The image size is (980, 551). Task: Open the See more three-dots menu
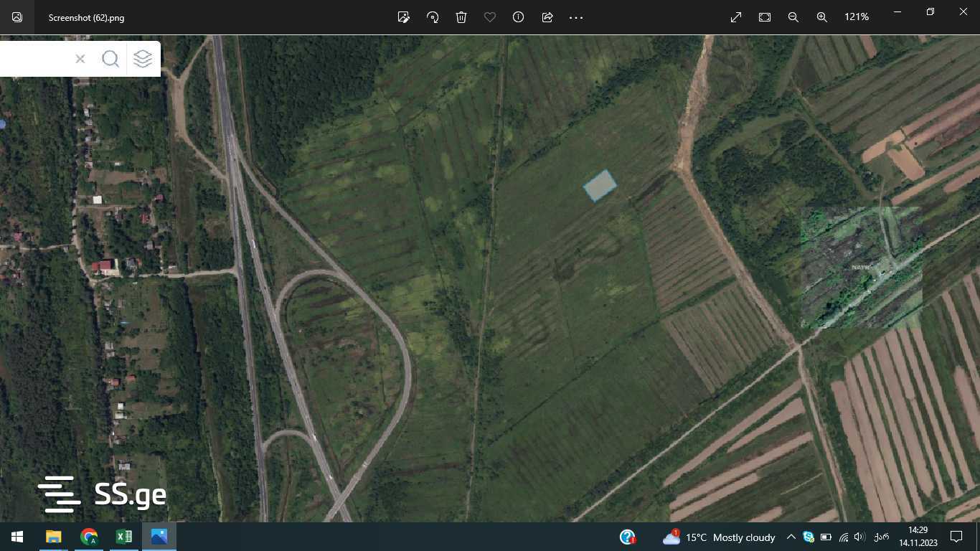tap(576, 17)
